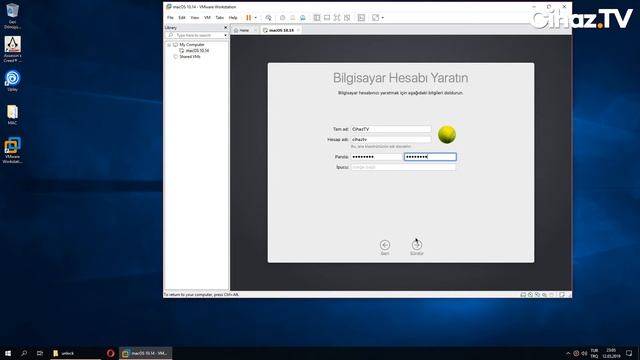Open the File menu

[170, 18]
